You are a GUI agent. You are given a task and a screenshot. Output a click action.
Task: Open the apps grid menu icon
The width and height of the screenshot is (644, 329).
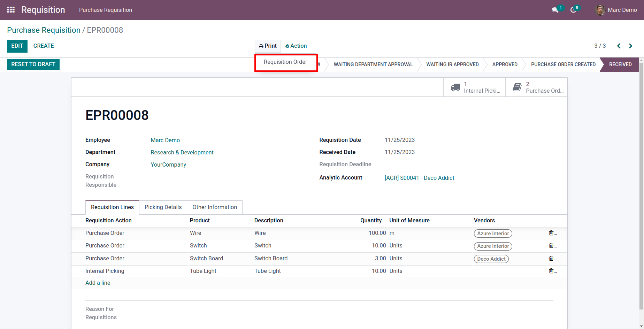[x=11, y=10]
